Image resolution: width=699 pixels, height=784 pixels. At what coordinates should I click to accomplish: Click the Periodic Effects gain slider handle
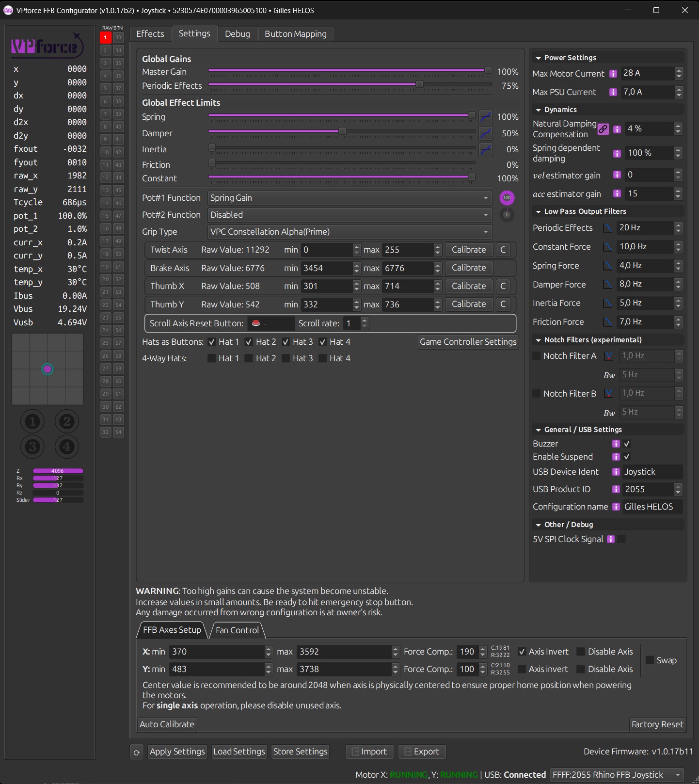tap(419, 84)
